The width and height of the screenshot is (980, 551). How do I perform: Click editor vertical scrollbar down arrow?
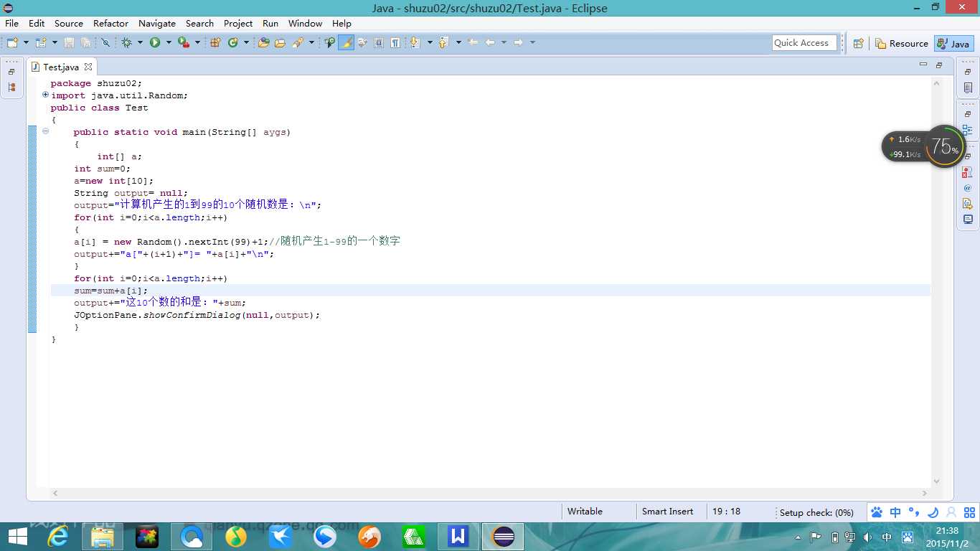point(936,481)
